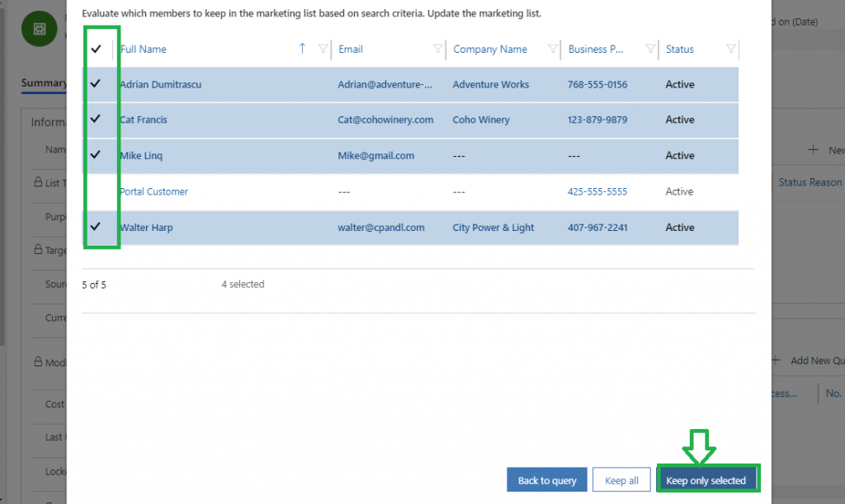The height and width of the screenshot is (504, 845).
Task: Click the plus icon next to New
Action: click(x=812, y=149)
